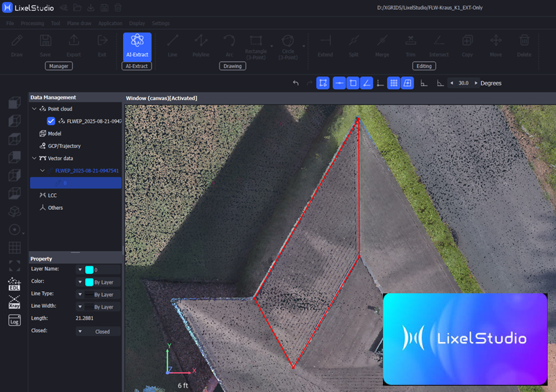Uncheck the FLWEP point cloud checkbox
Image resolution: width=556 pixels, height=392 pixels.
(51, 121)
